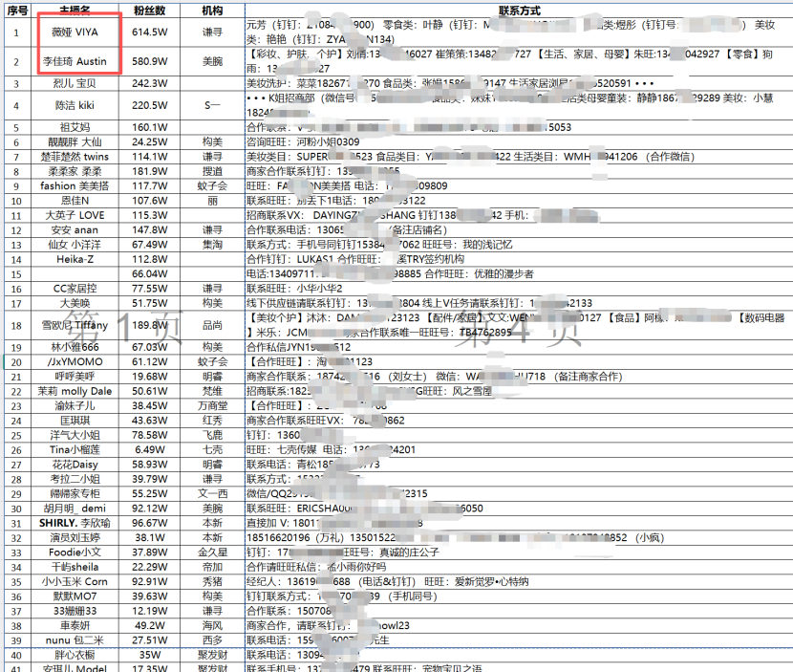Select the cell Heika-Z

75,260
